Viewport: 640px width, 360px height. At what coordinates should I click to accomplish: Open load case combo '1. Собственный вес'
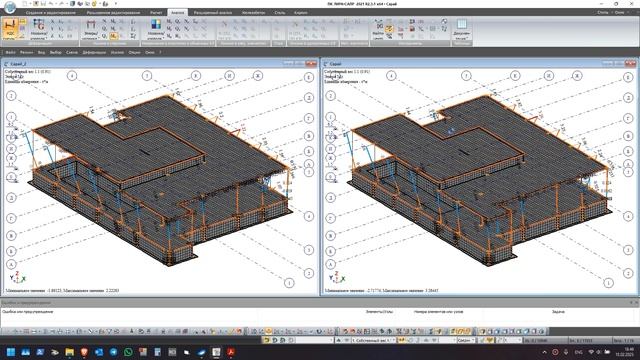(373, 340)
